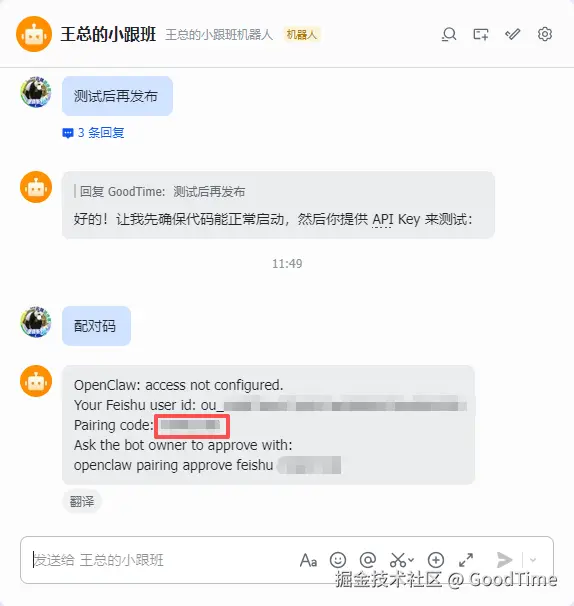
Task: Click the plus more attachments icon
Action: pyautogui.click(x=436, y=560)
